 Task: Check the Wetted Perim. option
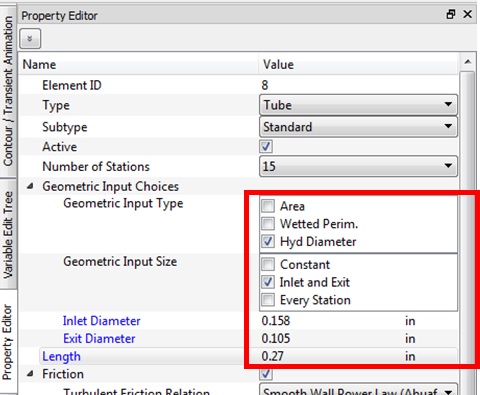pyautogui.click(x=268, y=224)
